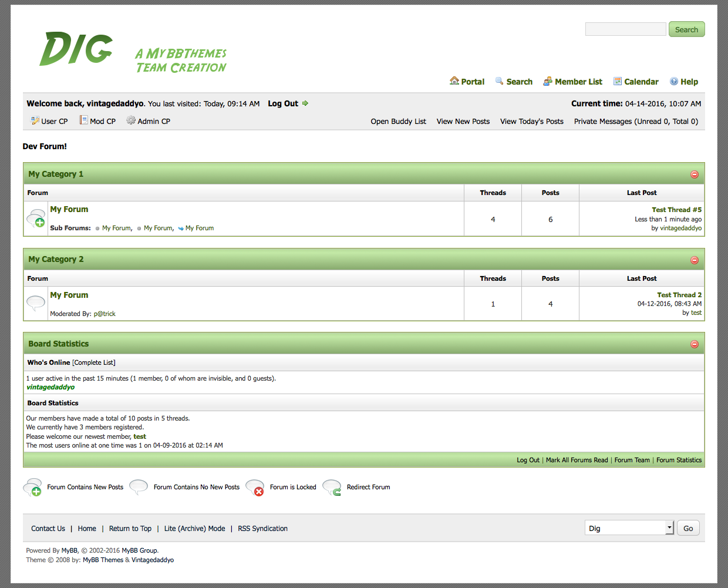
Task: Collapse the Board Statistics section
Action: click(695, 344)
